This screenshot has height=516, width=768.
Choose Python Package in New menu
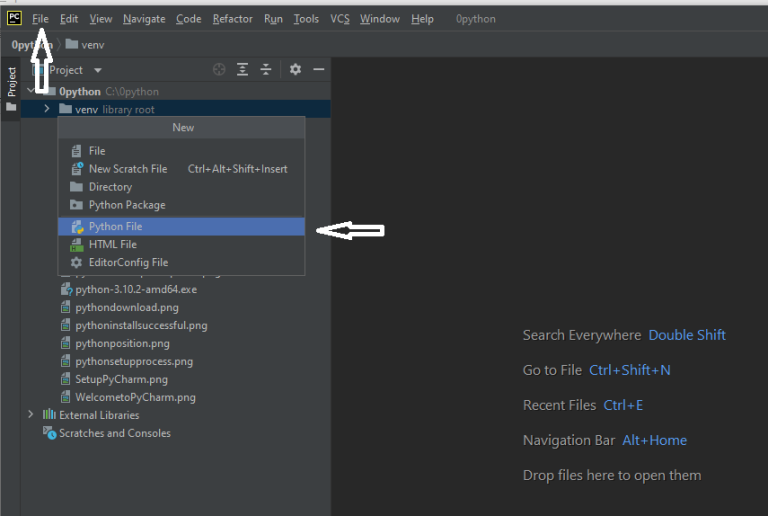pyautogui.click(x=181, y=205)
